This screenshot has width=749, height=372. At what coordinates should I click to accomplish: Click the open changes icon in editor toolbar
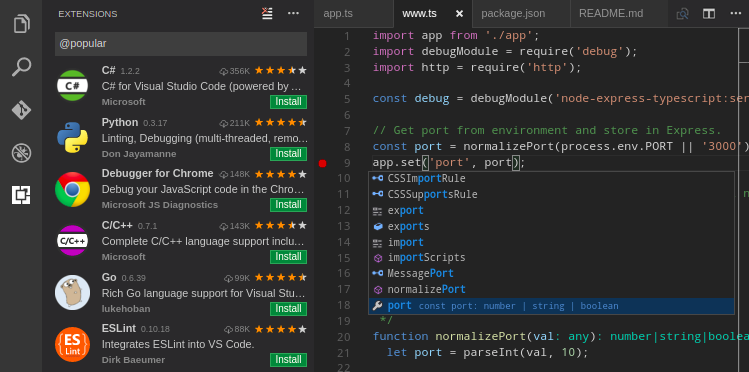pos(683,13)
